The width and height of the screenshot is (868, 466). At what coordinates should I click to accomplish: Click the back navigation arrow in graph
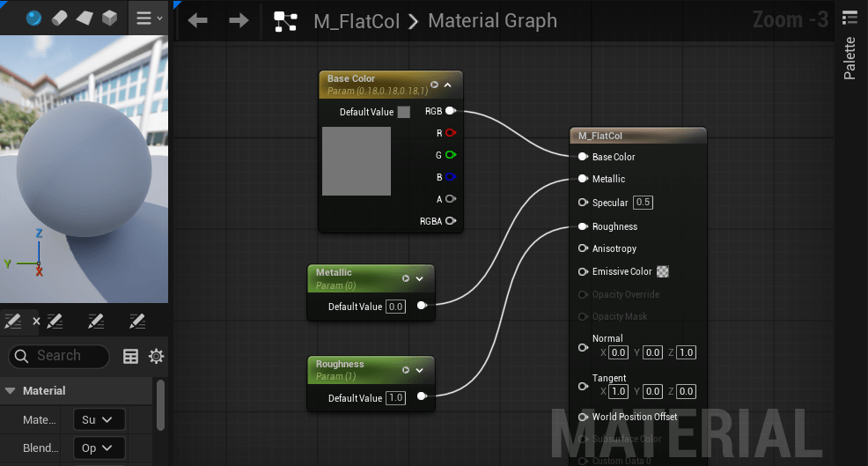(x=197, y=20)
